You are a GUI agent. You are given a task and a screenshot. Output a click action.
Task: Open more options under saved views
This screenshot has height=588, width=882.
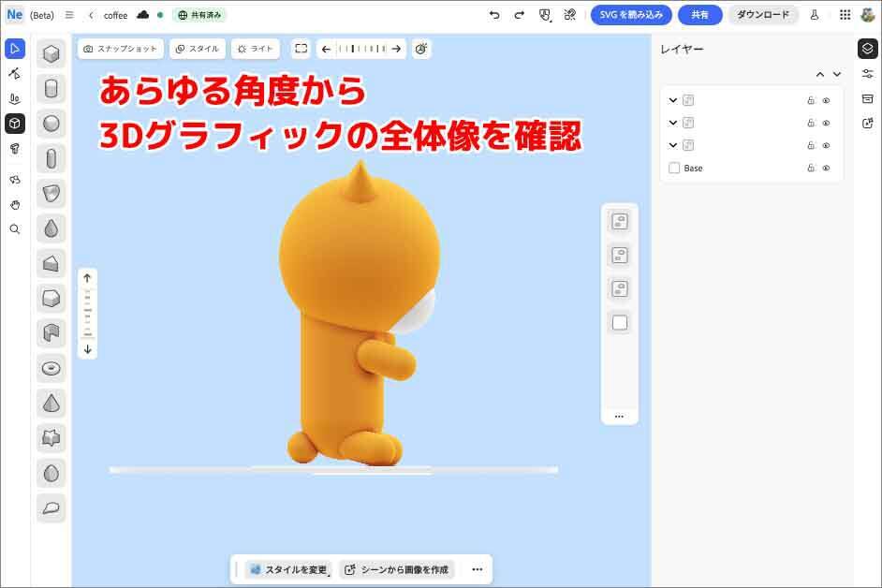coord(619,417)
